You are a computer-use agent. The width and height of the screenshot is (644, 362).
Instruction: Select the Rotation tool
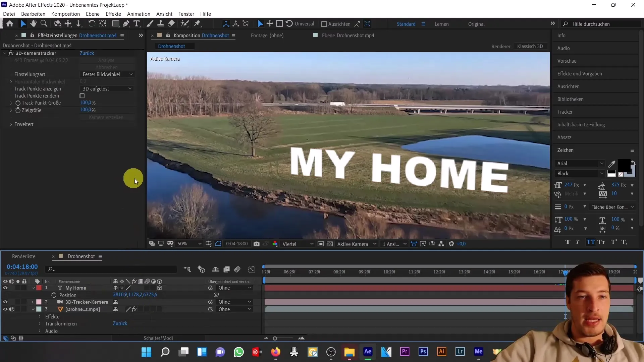click(x=91, y=24)
